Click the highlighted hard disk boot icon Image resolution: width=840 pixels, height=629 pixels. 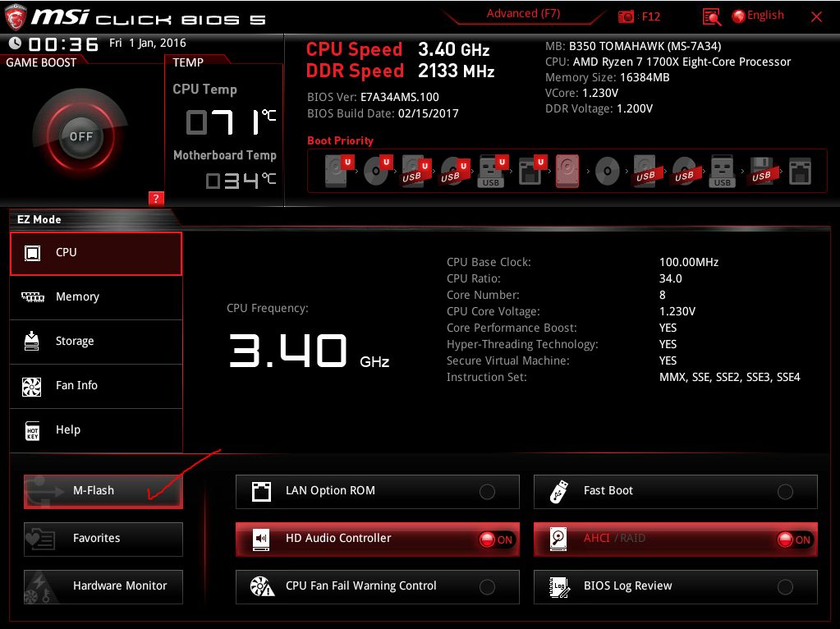567,171
